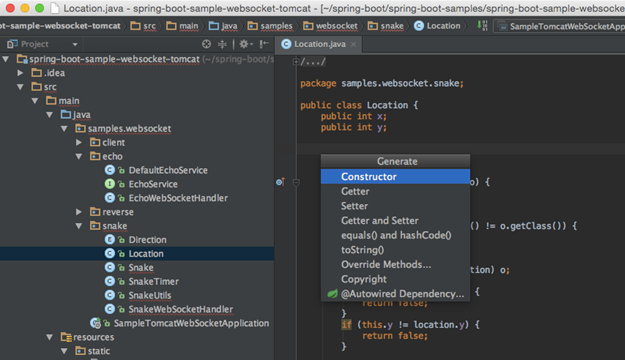This screenshot has width=625, height=360.
Task: Collapse the method using the gutter fold marker
Action: 296,183
